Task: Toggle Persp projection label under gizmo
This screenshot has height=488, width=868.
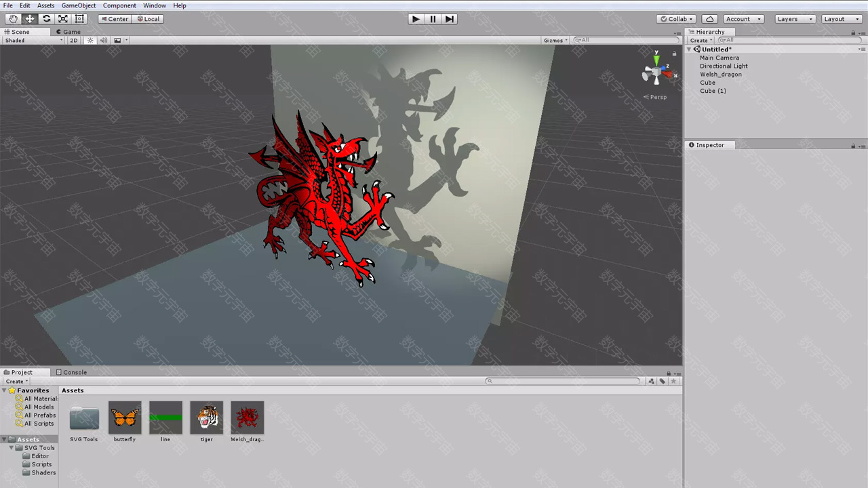Action: 655,97
